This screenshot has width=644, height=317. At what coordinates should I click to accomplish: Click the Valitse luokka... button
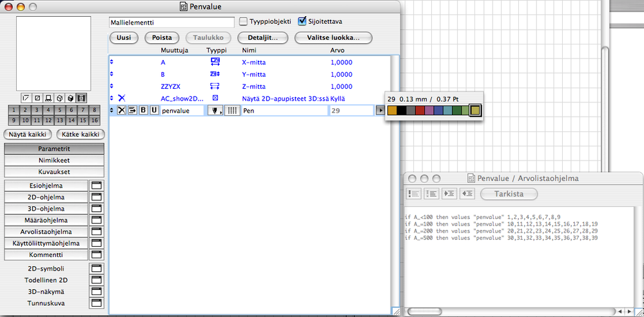[x=333, y=37]
